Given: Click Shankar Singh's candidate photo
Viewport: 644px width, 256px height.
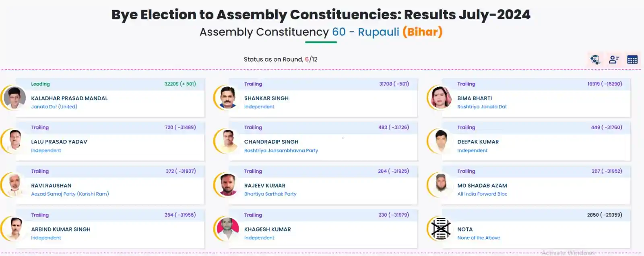Looking at the screenshot, I should 227,98.
